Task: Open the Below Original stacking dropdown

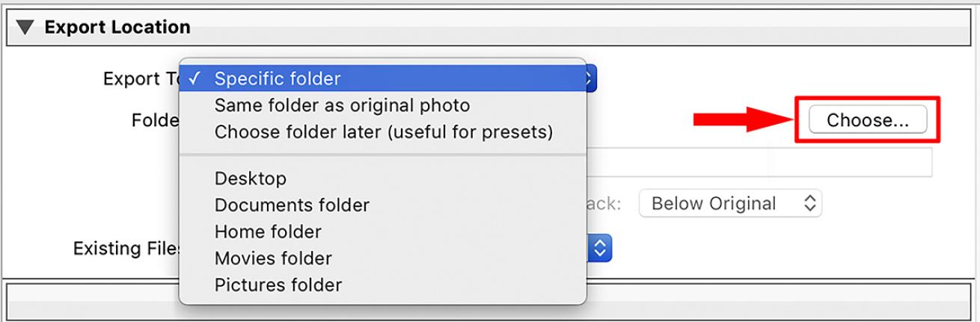Action: pos(730,204)
